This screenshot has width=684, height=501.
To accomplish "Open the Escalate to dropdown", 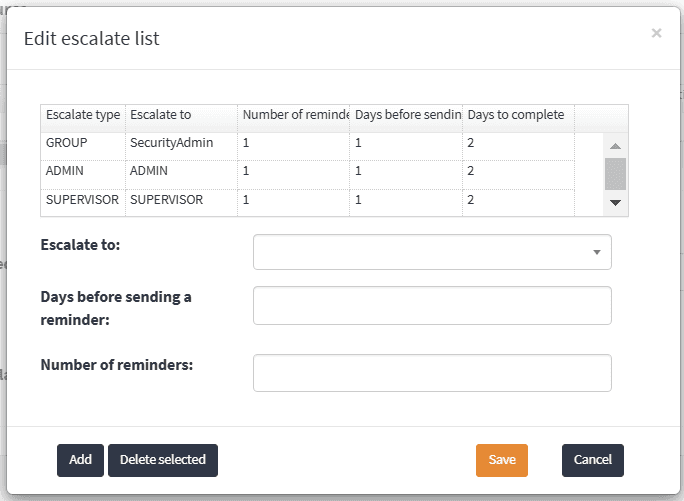I will coord(432,252).
